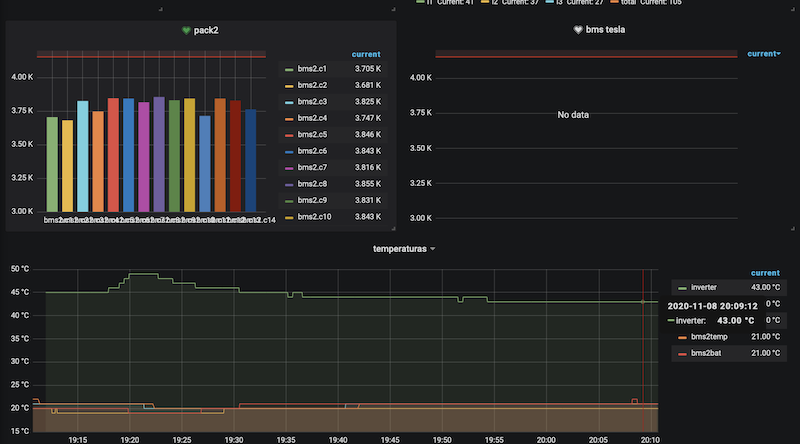Toggle bms2bat series in temperaturas legend
Viewport: 800px width, 444px height.
706,353
